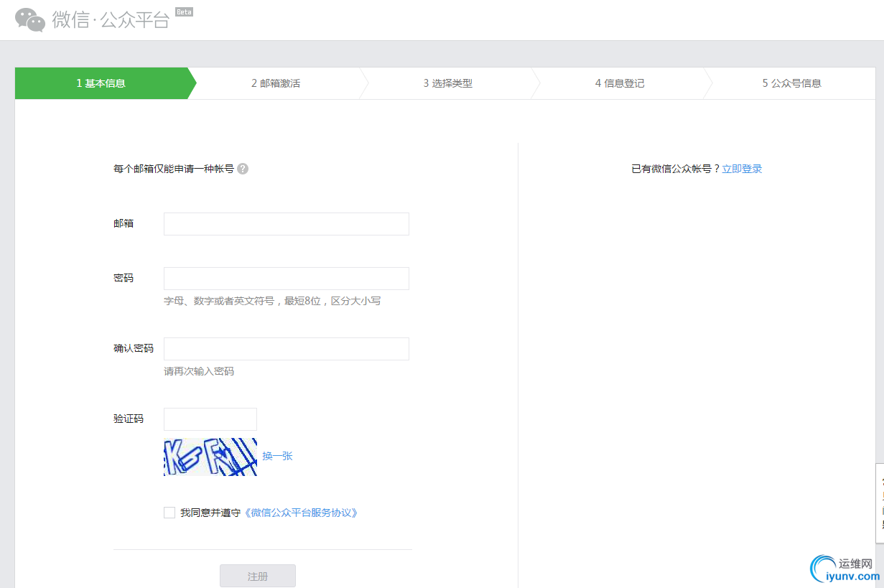Click 换一张 to refresh captcha
Viewport: 884px width, 588px height.
coord(277,456)
